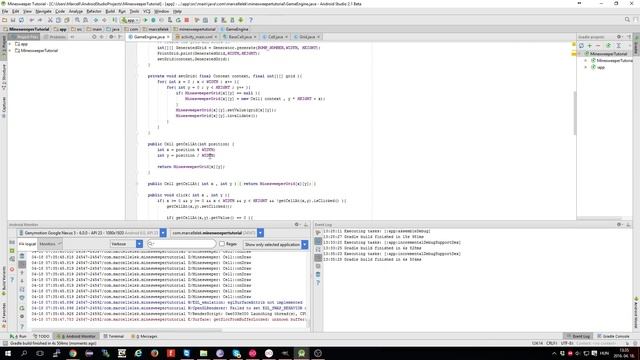
Task: Switch to the BaseCell.java editor tab
Action: 240,37
